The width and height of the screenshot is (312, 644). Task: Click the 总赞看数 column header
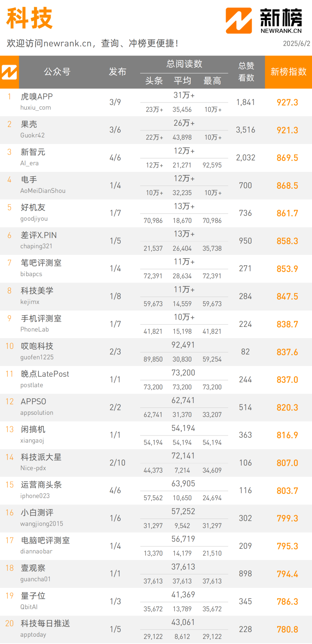pos(246,72)
